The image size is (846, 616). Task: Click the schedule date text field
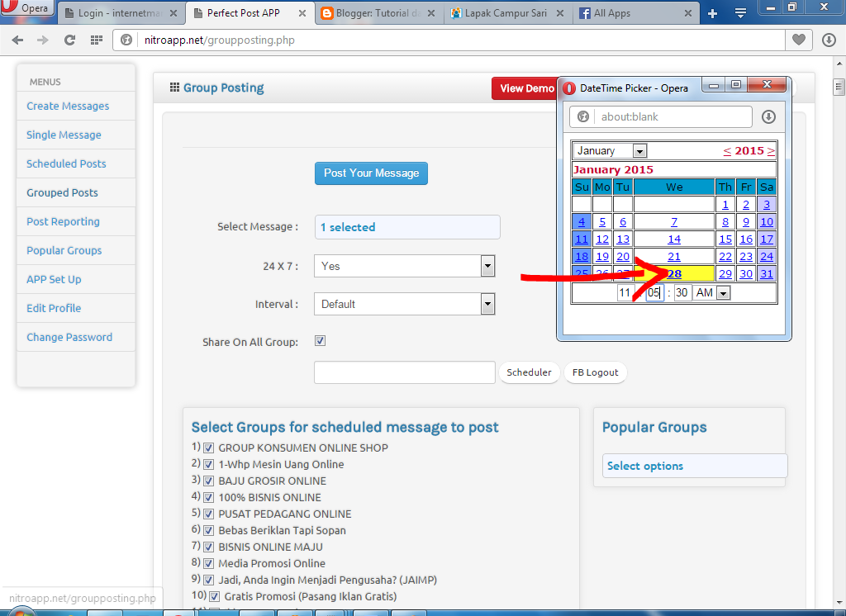coord(405,372)
